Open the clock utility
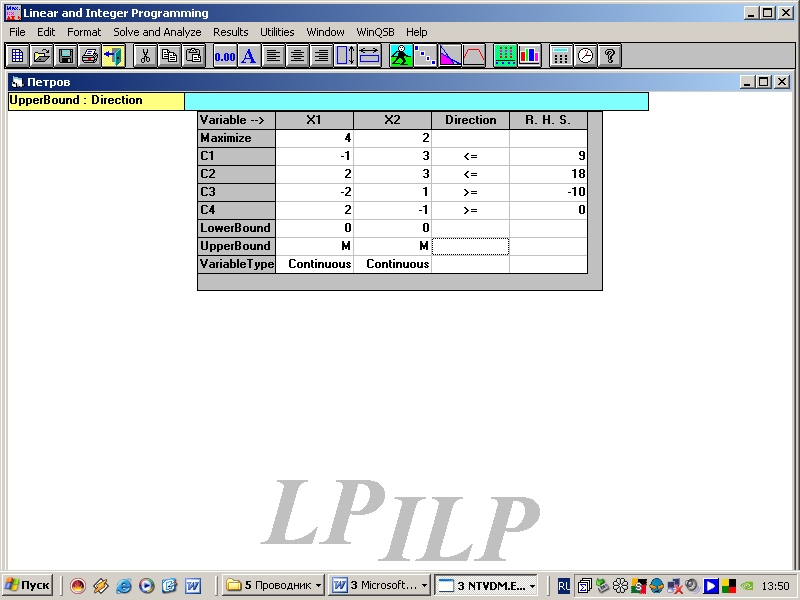Image resolution: width=800 pixels, height=600 pixels. tap(585, 56)
